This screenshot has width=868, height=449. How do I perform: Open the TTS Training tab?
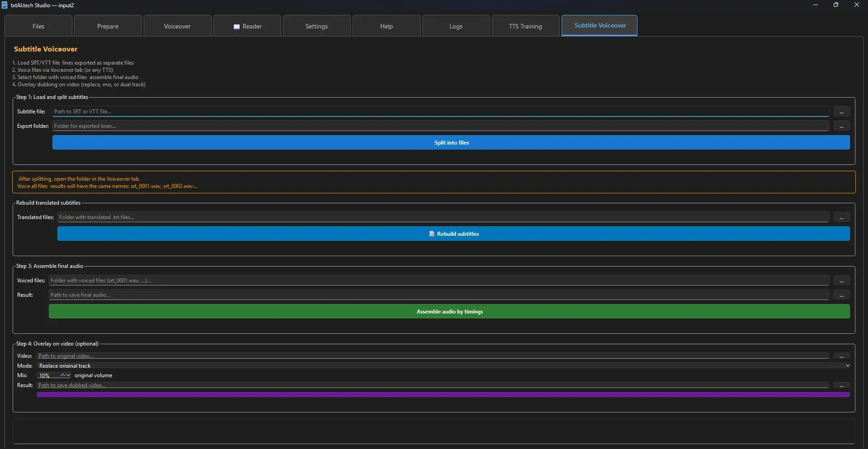tap(525, 26)
